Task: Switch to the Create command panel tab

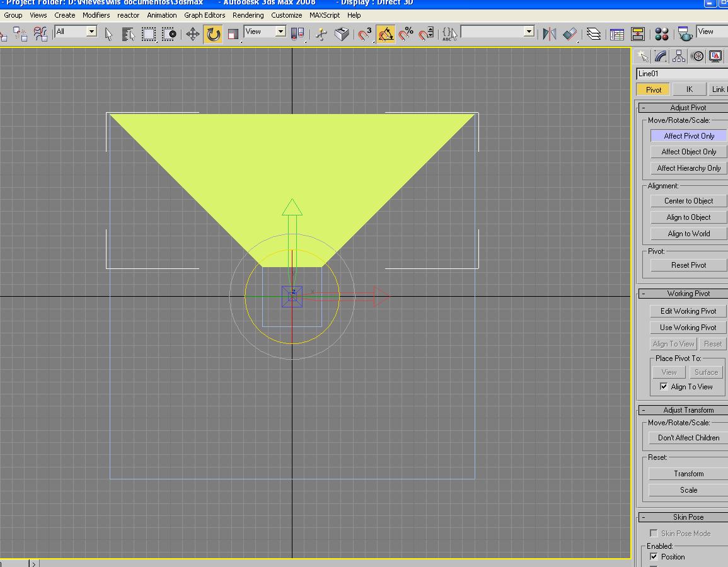Action: (x=643, y=57)
